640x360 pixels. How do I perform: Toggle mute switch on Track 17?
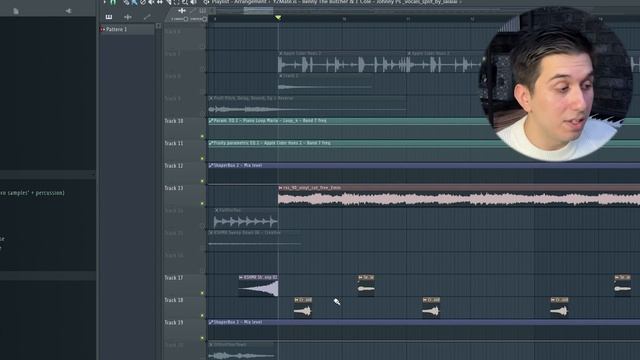click(202, 293)
